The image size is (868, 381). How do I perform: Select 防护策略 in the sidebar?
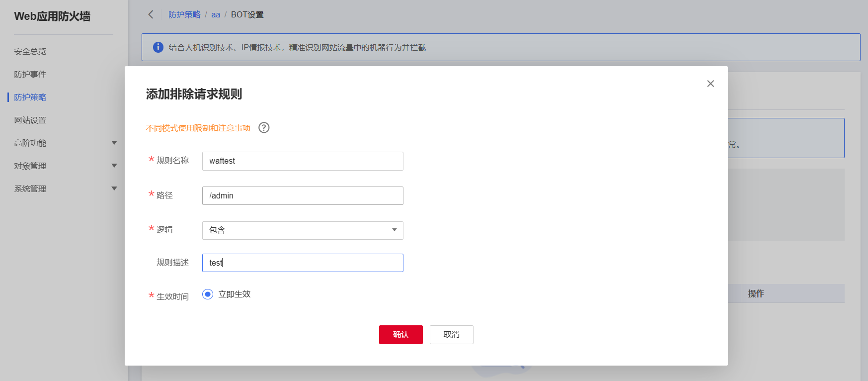pos(30,97)
